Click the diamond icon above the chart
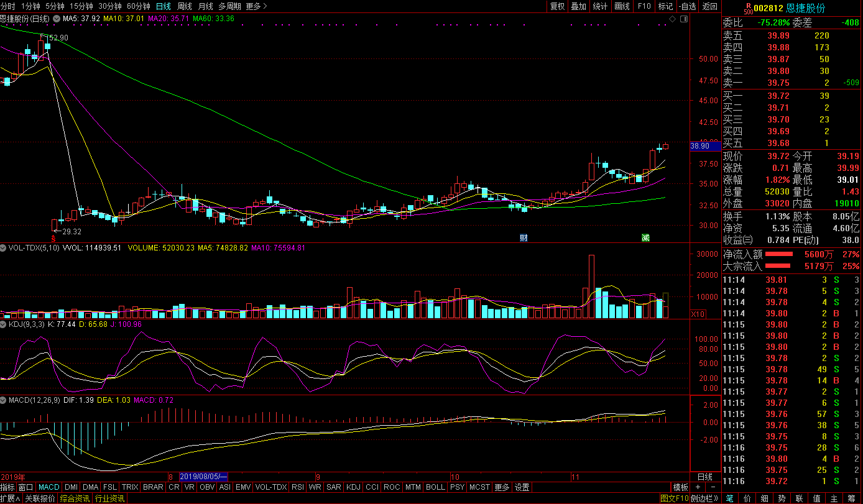The image size is (863, 504). click(x=672, y=19)
